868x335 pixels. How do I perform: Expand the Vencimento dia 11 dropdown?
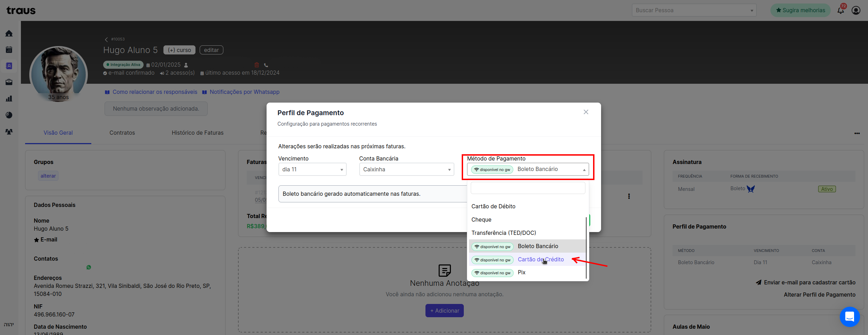(312, 169)
